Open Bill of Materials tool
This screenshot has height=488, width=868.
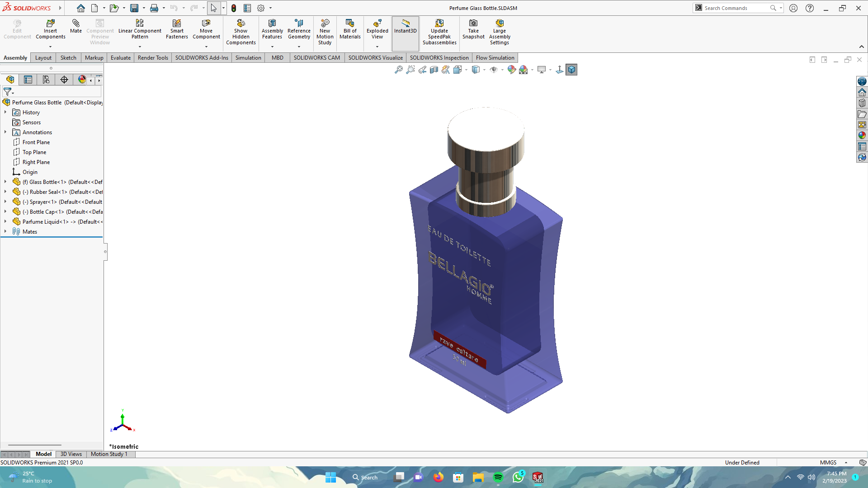click(350, 29)
